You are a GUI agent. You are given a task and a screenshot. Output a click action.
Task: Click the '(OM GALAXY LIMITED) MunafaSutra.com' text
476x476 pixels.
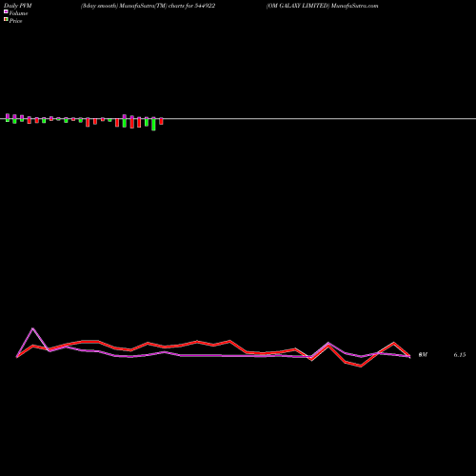click(x=323, y=6)
